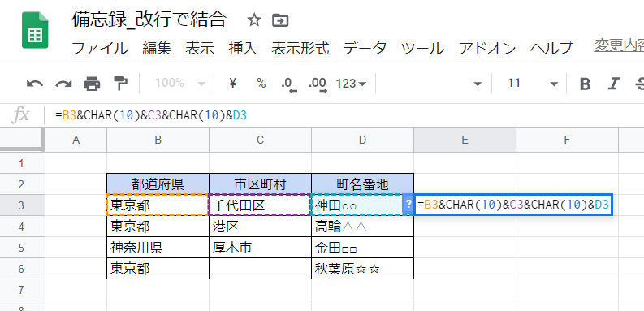
Task: Toggle bold formatting B
Action: pos(585,84)
